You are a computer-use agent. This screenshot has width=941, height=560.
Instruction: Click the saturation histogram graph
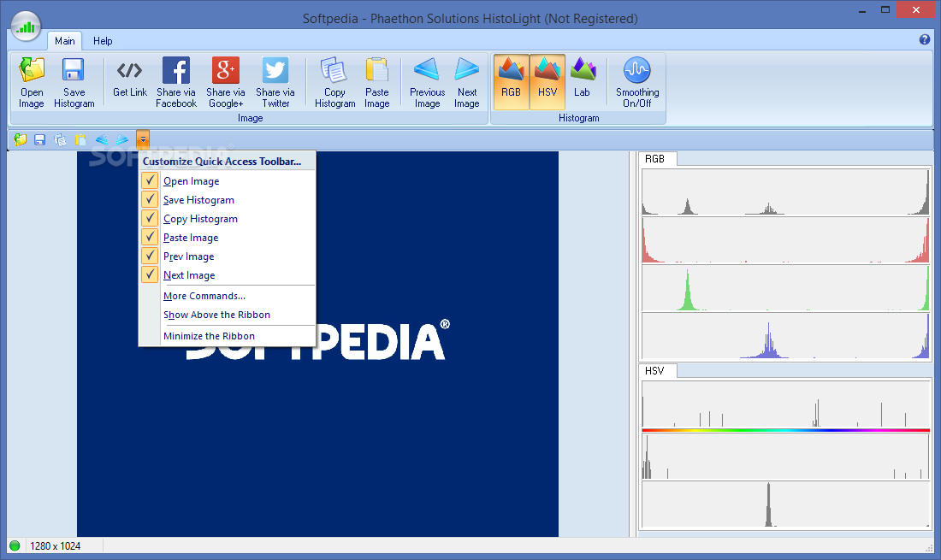point(785,457)
